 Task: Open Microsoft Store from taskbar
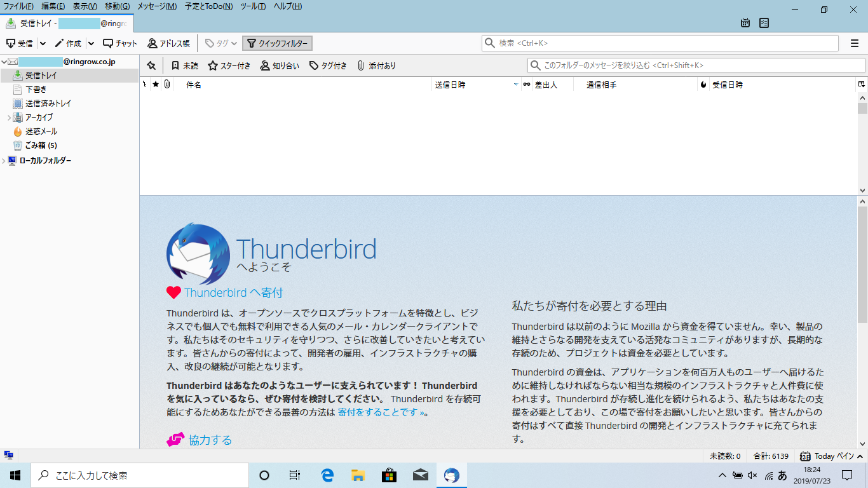[x=389, y=475]
